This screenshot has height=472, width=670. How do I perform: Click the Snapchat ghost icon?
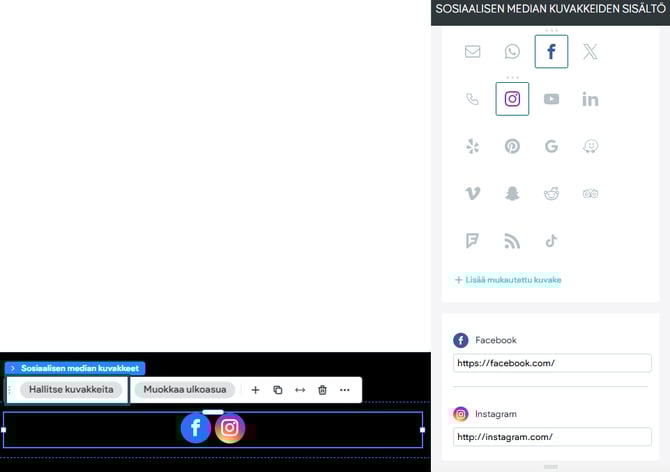tap(512, 194)
